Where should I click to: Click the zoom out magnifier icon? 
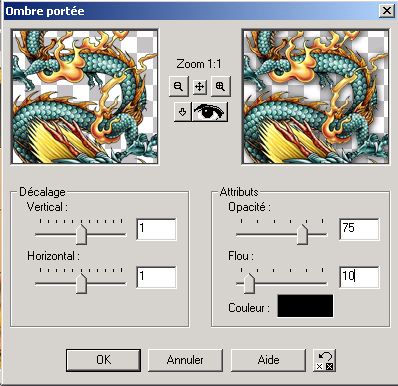tap(179, 87)
